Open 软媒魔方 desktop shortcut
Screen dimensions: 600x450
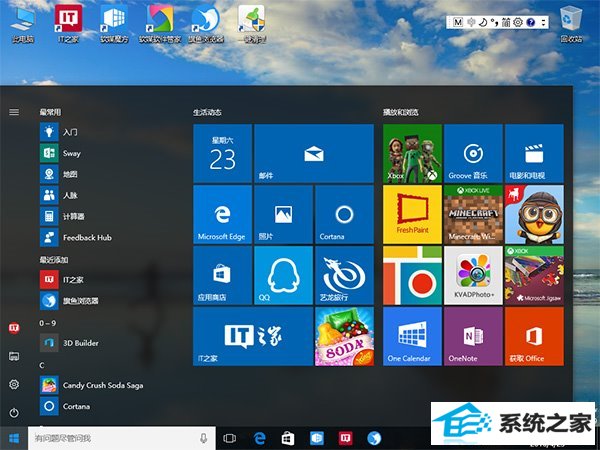point(114,24)
